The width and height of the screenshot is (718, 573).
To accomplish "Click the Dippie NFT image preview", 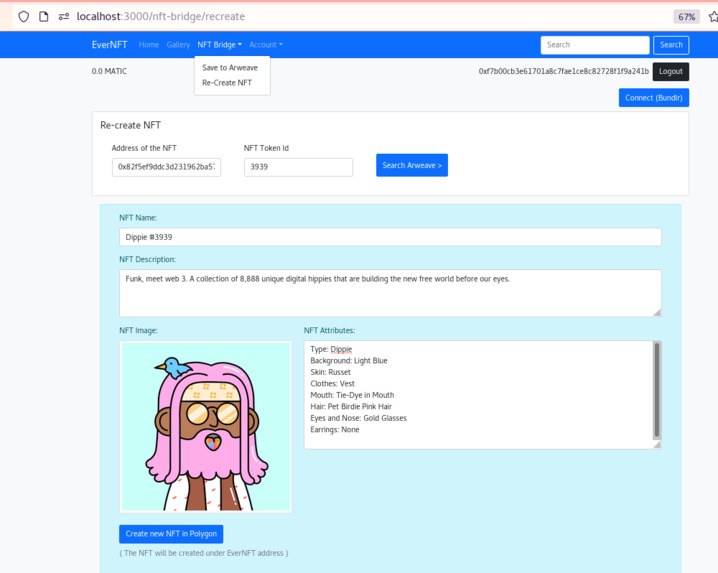I will pos(206,426).
